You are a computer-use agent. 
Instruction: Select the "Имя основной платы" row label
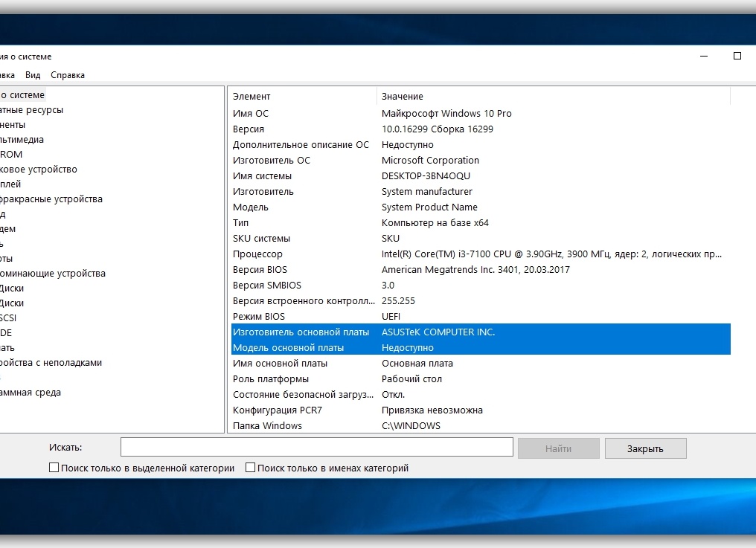(280, 364)
